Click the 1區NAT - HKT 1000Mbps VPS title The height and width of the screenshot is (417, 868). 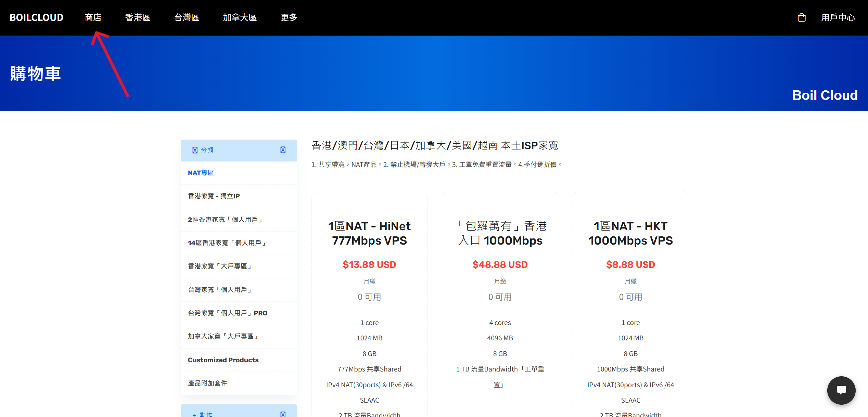click(x=630, y=233)
